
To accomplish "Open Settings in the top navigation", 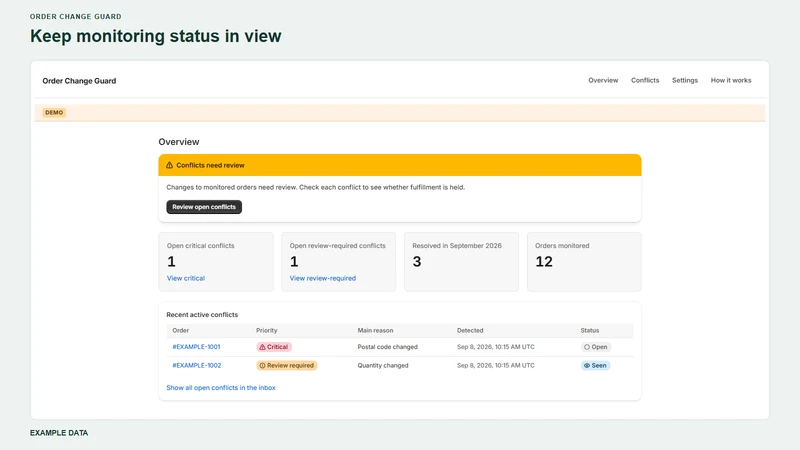I will point(684,80).
